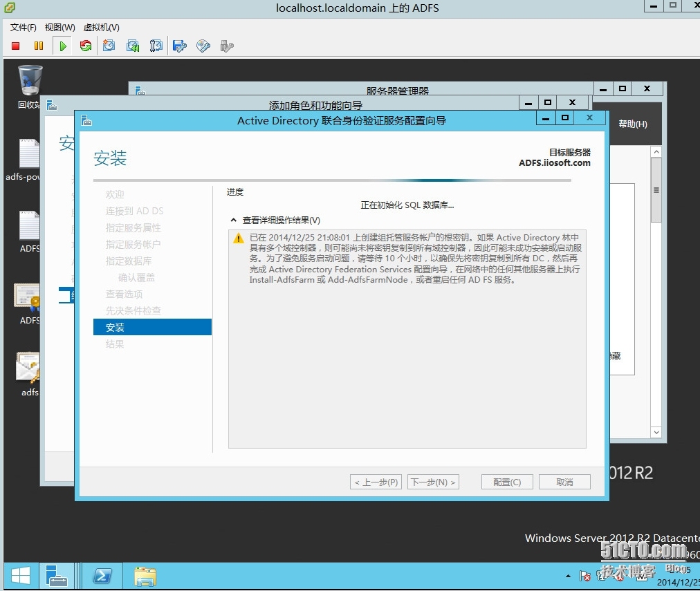Click the yellow warning icon in results
This screenshot has height=591, width=700.
pos(239,238)
